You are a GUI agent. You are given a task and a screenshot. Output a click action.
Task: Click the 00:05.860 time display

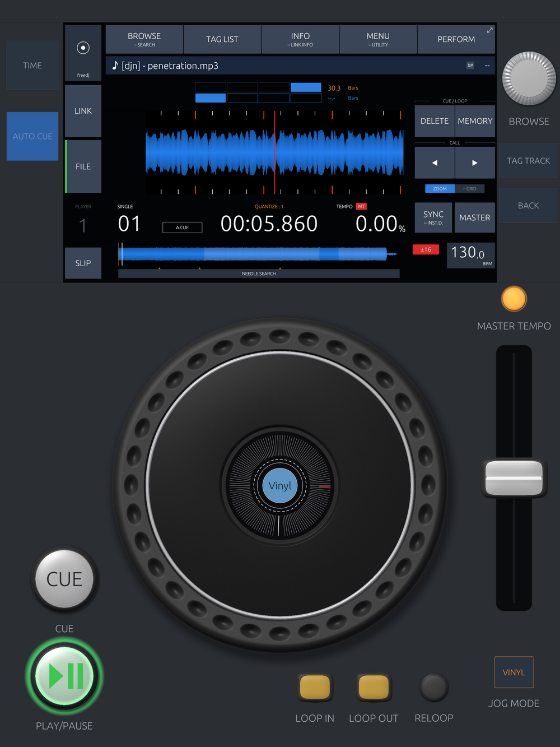tap(269, 224)
